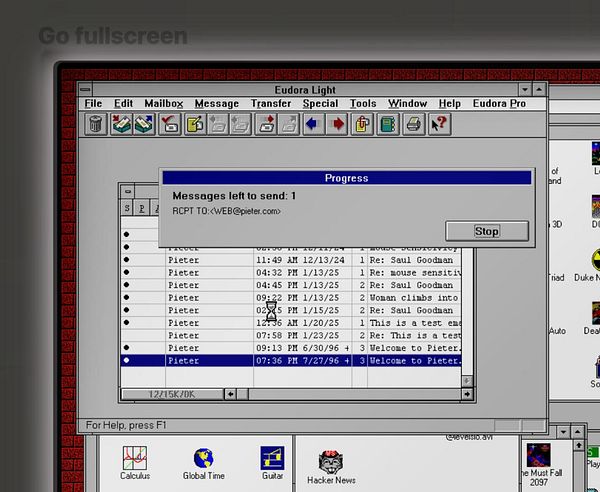This screenshot has width=600, height=492.
Task: Open the Out mailbox toolbar icon
Action: (144, 124)
